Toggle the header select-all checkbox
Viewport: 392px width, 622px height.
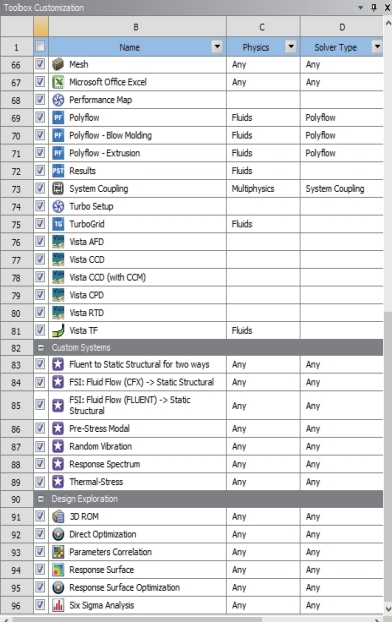(40, 47)
